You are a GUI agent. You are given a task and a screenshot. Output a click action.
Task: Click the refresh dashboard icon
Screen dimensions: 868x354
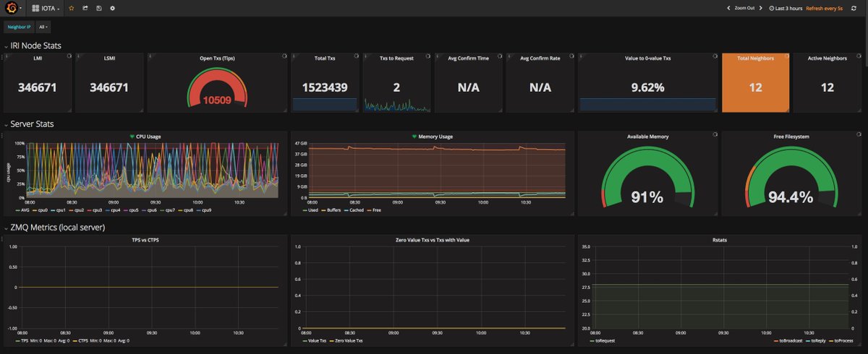854,8
